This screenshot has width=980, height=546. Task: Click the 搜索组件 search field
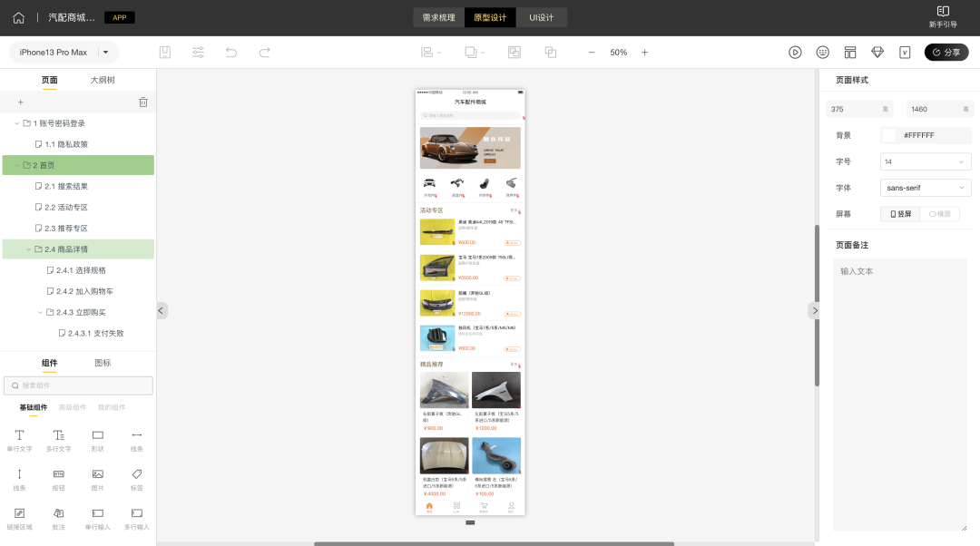(78, 385)
